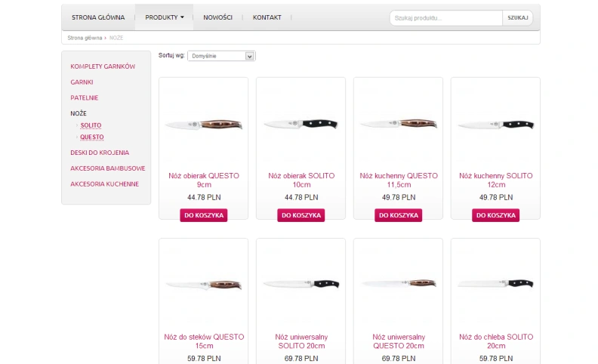
Task: Open AKCESORIA BAMBUSOWE category
Action: point(107,168)
